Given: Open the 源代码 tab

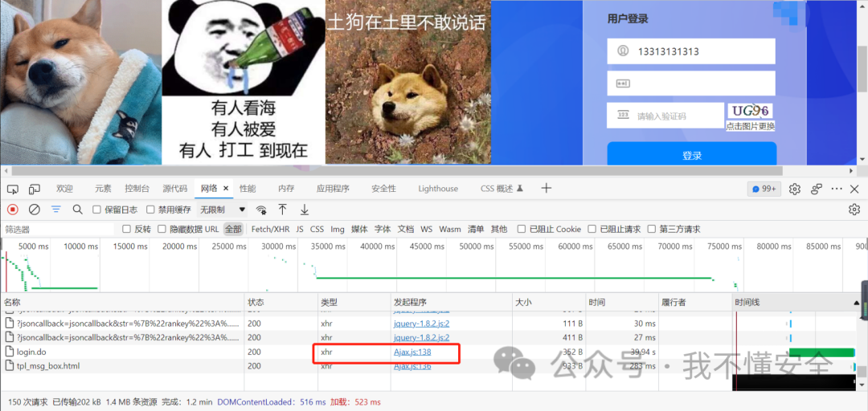Looking at the screenshot, I should coord(175,189).
